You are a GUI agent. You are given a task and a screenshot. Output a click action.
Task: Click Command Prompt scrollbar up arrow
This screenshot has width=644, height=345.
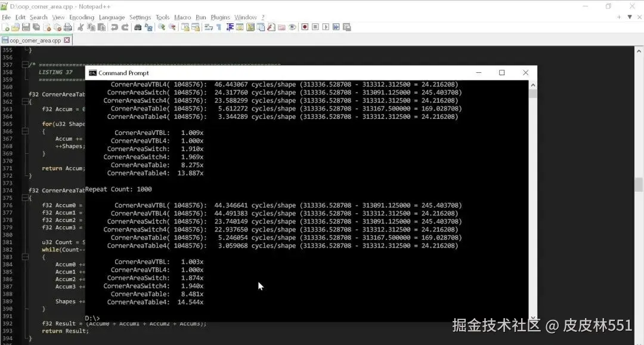[532, 85]
